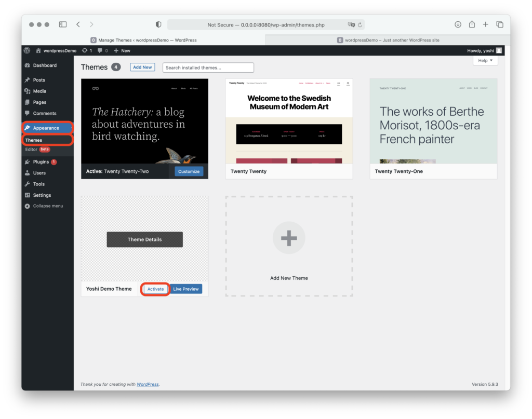Image resolution: width=532 pixels, height=419 pixels.
Task: Click the Plugins plug icon
Action: pyautogui.click(x=28, y=162)
